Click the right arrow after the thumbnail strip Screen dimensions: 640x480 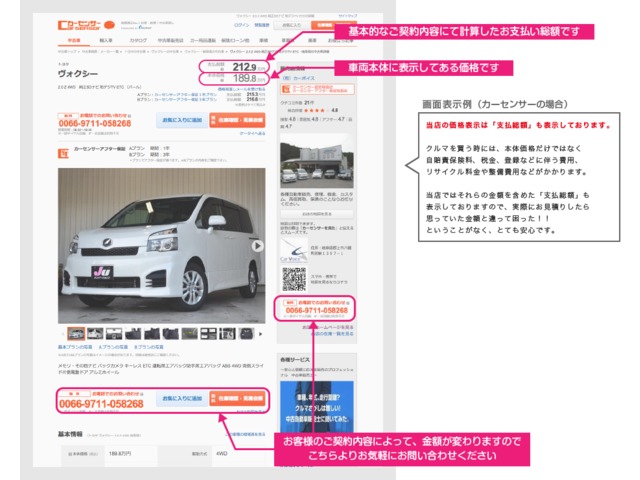[261, 334]
